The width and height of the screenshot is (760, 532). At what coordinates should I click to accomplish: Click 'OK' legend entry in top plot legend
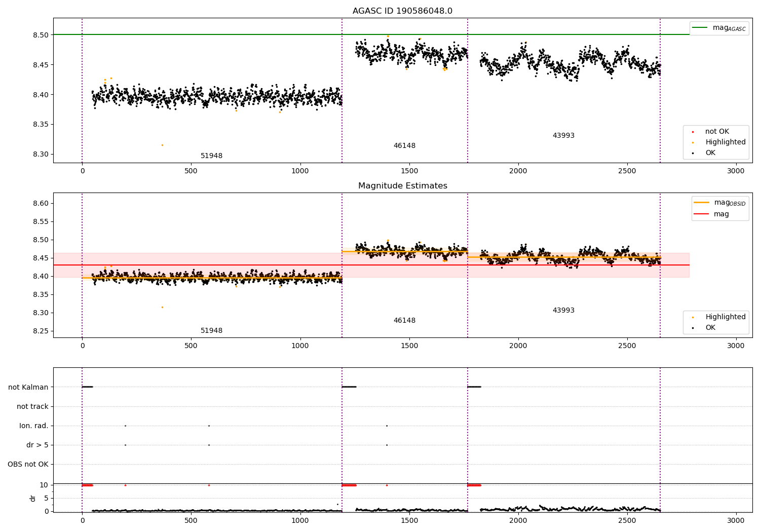tap(710, 153)
